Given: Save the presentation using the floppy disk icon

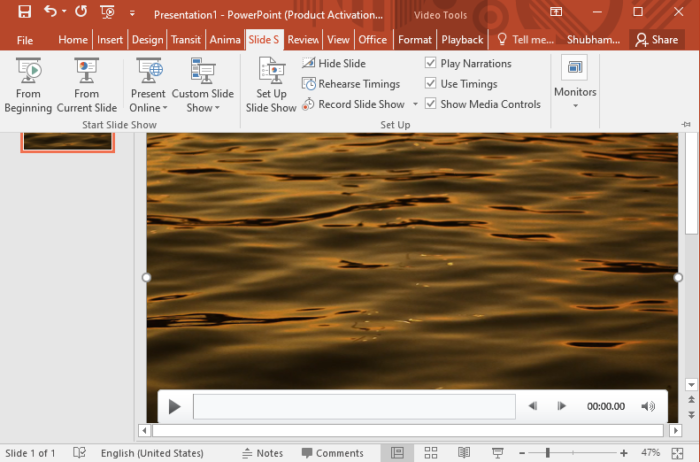Looking at the screenshot, I should 24,12.
